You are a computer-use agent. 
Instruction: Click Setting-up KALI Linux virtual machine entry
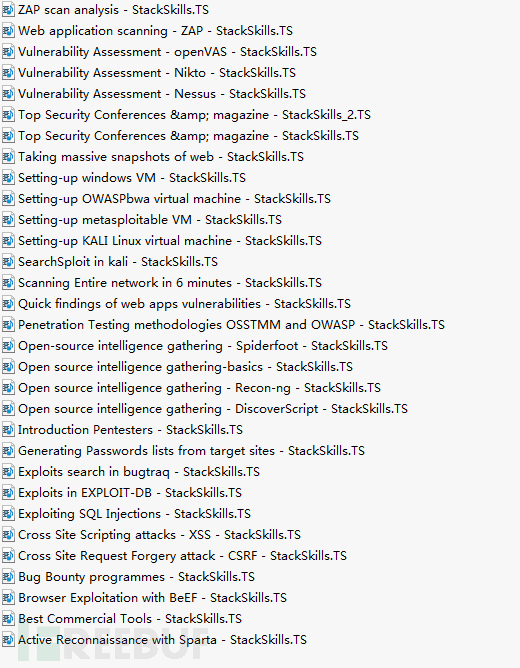click(170, 241)
